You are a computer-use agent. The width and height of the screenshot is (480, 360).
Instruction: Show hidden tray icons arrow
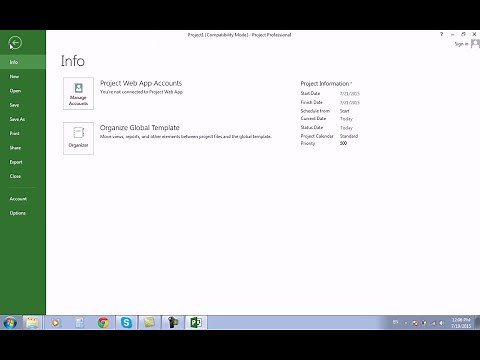[406, 323]
